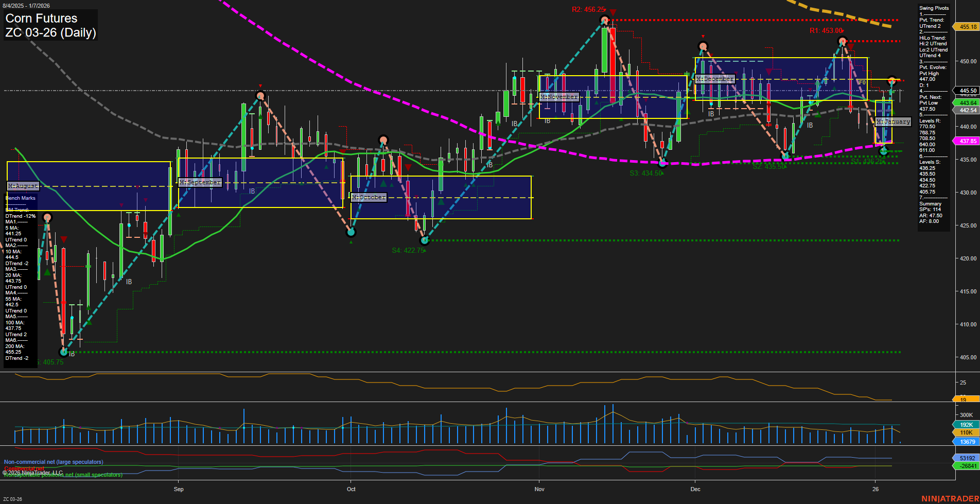Select the teal pivot dot at the 405.75 low
Image resolution: width=980 pixels, height=504 pixels.
[63, 352]
